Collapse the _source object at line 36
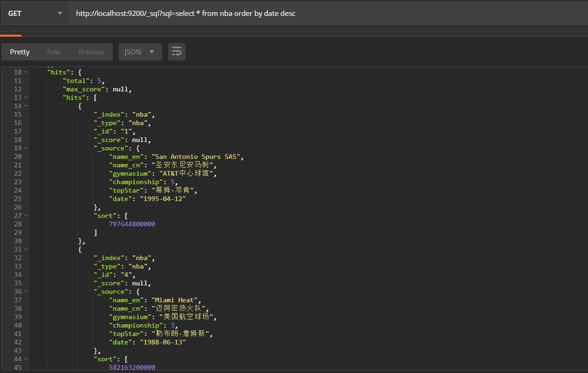Image resolution: width=588 pixels, height=373 pixels. coord(26,291)
